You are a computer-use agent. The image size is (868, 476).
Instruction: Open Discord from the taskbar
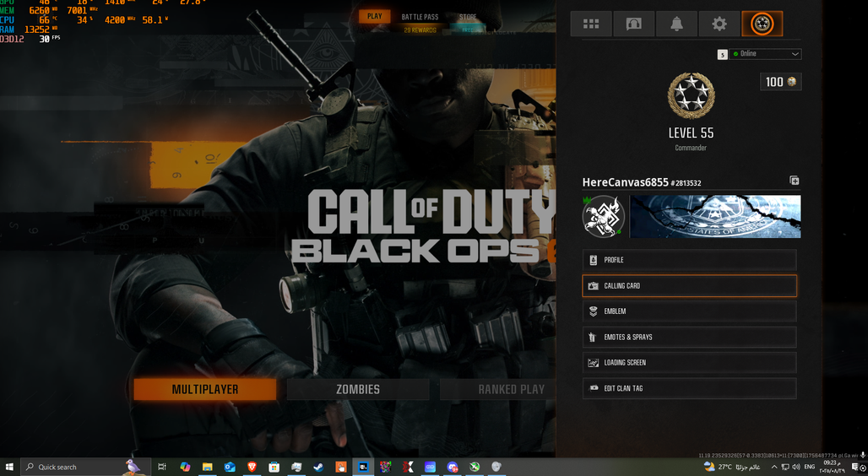pyautogui.click(x=453, y=468)
